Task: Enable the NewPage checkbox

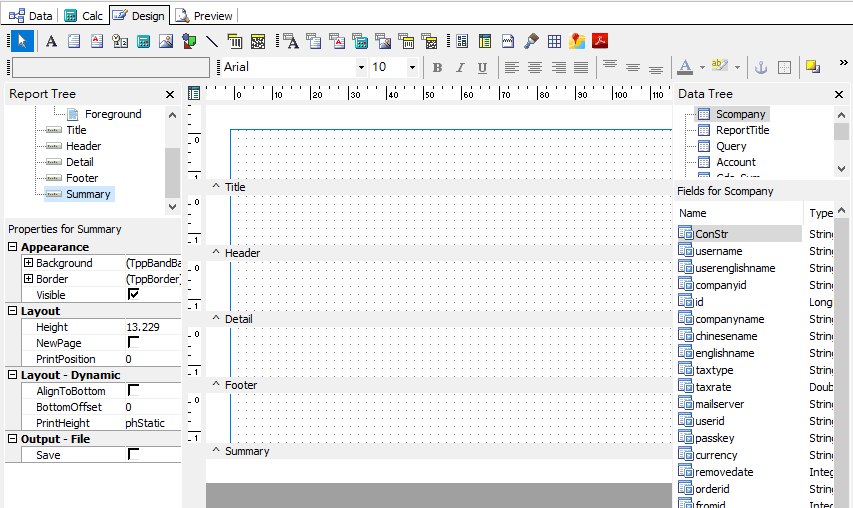Action: [133, 342]
